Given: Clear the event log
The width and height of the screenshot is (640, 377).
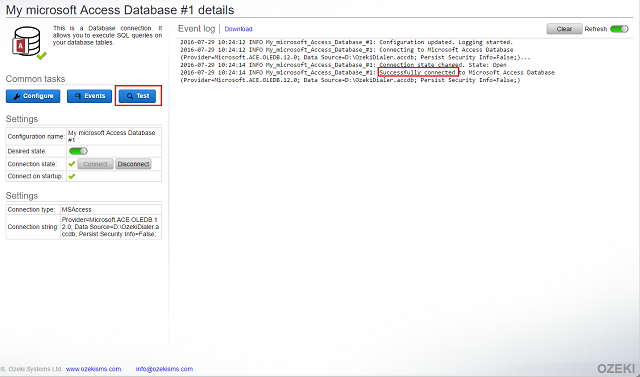Looking at the screenshot, I should coord(564,29).
